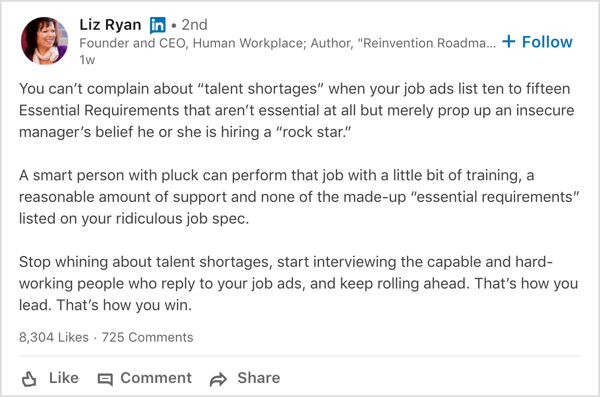Click the paragraph starting "You can't complain"
Screen dimensions: 600x397
[297, 110]
